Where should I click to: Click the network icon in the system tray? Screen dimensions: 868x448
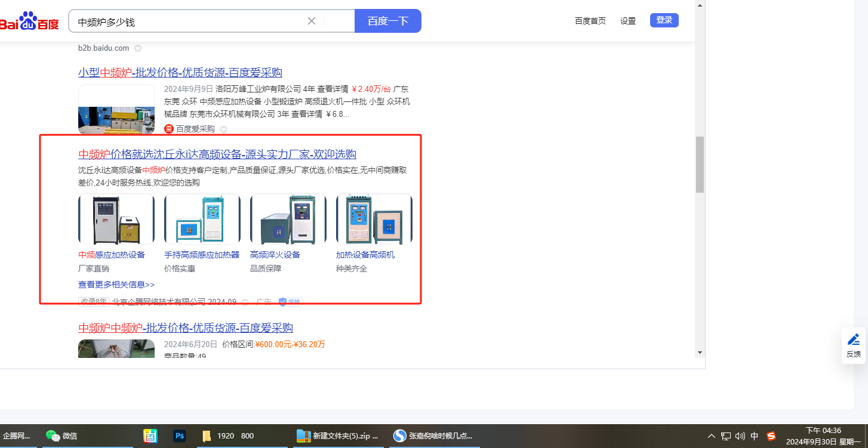726,436
